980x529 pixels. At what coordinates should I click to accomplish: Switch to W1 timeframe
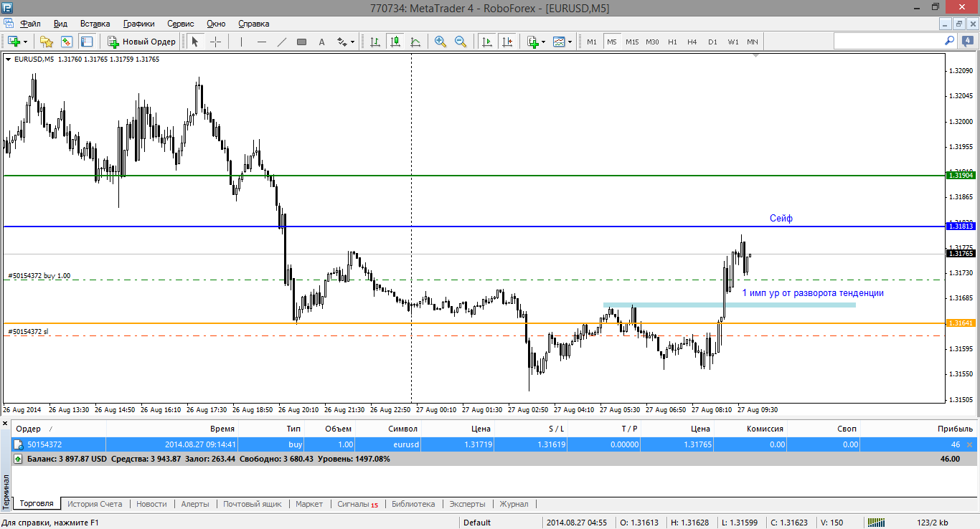[733, 42]
